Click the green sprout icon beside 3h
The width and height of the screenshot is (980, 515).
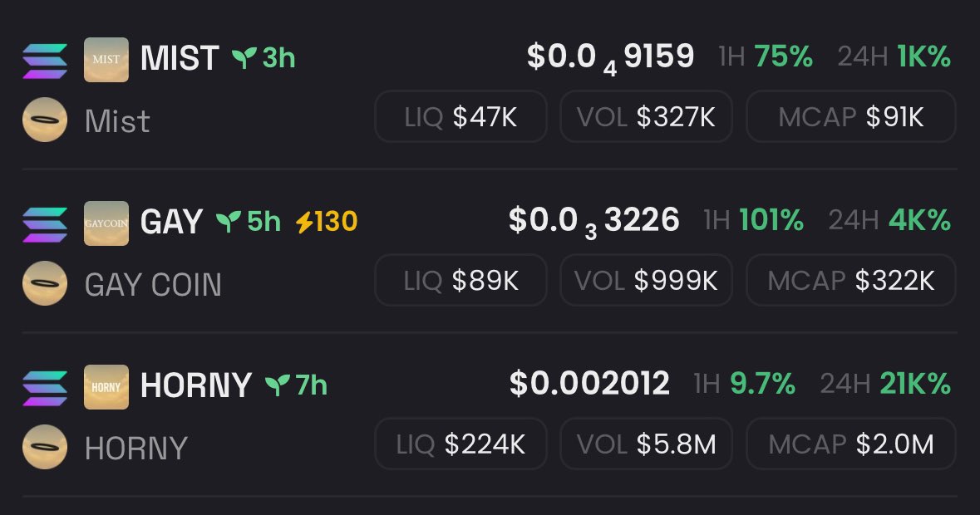click(x=244, y=58)
